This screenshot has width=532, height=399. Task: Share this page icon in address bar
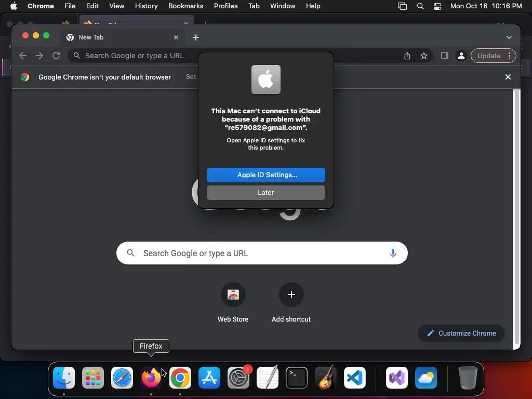[407, 56]
